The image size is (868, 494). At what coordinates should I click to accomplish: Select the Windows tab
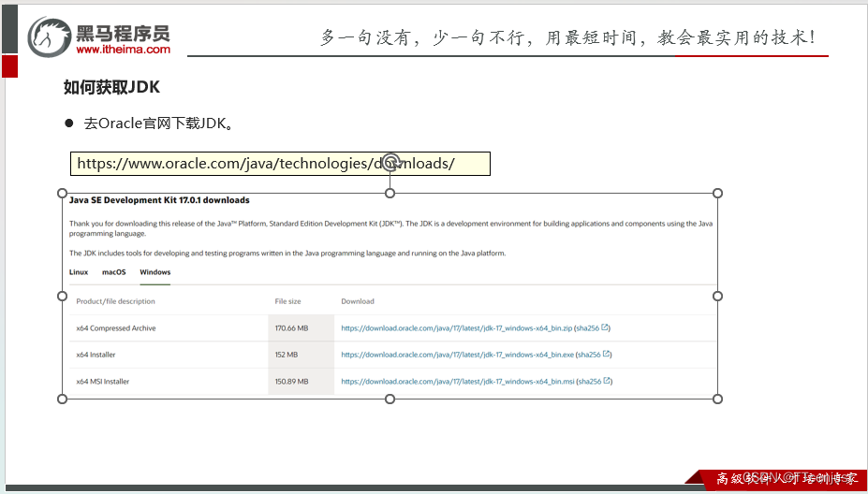[155, 272]
